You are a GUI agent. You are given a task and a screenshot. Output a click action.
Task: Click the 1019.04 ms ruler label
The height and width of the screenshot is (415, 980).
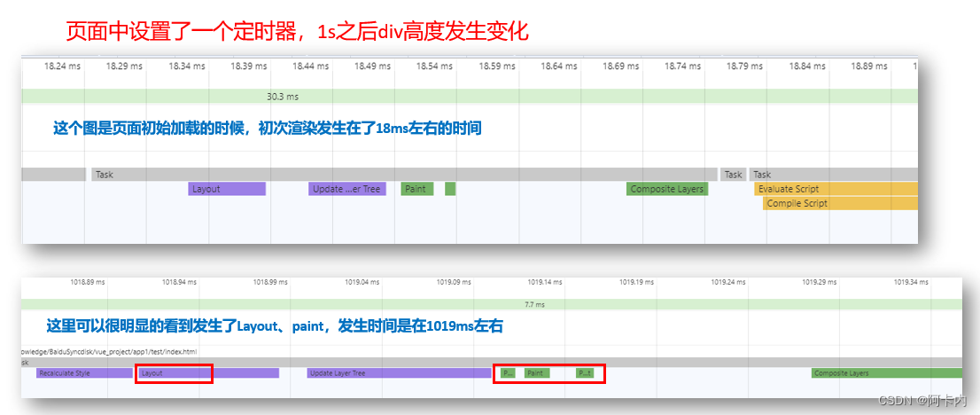pos(362,282)
